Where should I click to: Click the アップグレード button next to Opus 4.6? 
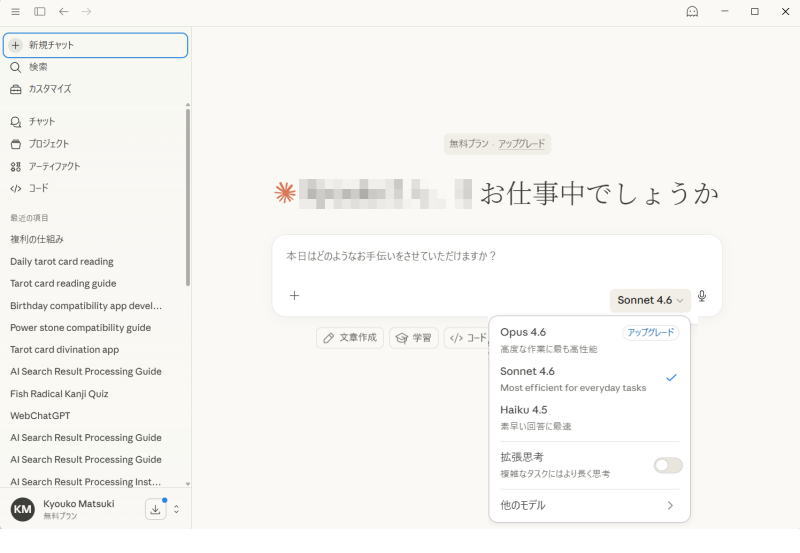click(650, 333)
